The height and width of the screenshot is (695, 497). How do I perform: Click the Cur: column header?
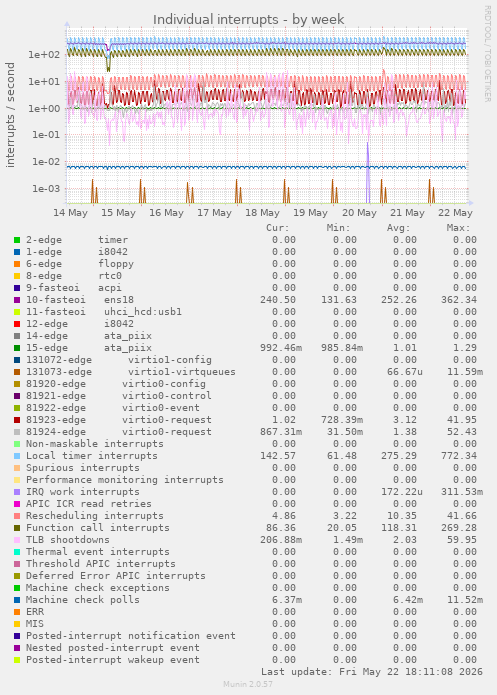(x=278, y=228)
